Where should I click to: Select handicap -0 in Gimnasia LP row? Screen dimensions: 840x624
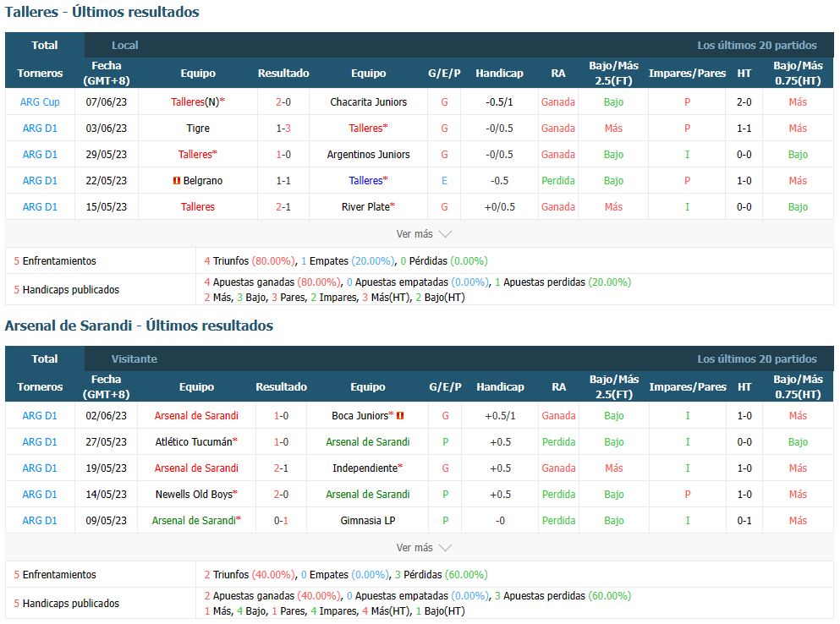click(x=500, y=521)
